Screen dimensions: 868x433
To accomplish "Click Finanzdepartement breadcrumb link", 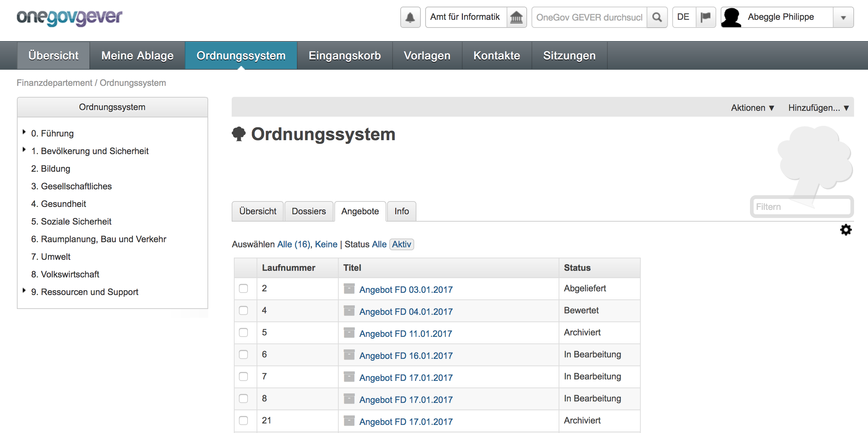I will tap(54, 83).
